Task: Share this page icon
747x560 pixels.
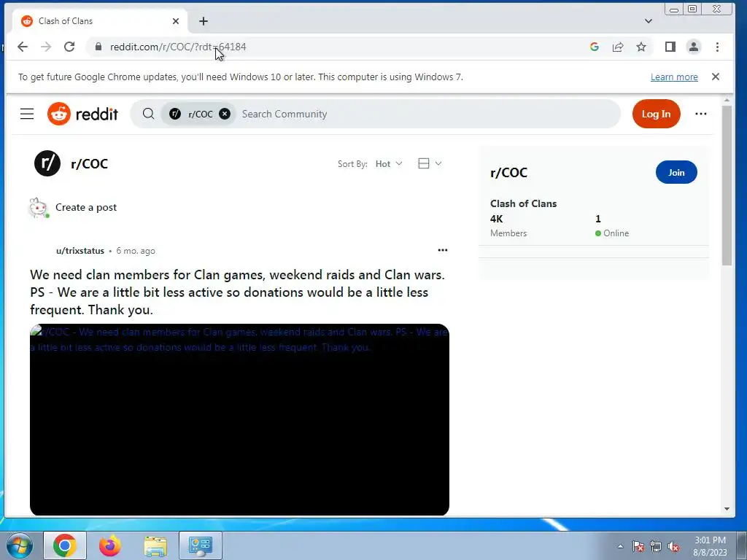Action: tap(618, 47)
